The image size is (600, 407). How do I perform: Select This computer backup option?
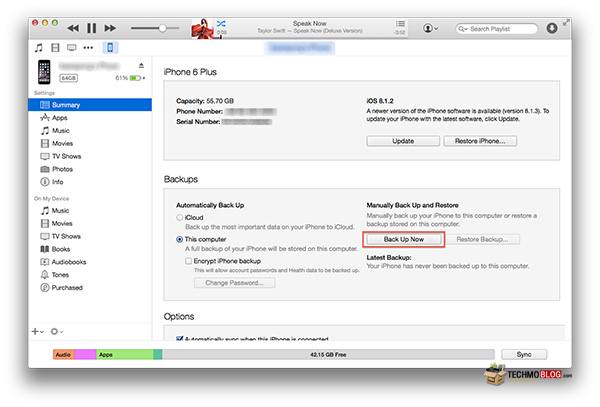pos(179,239)
